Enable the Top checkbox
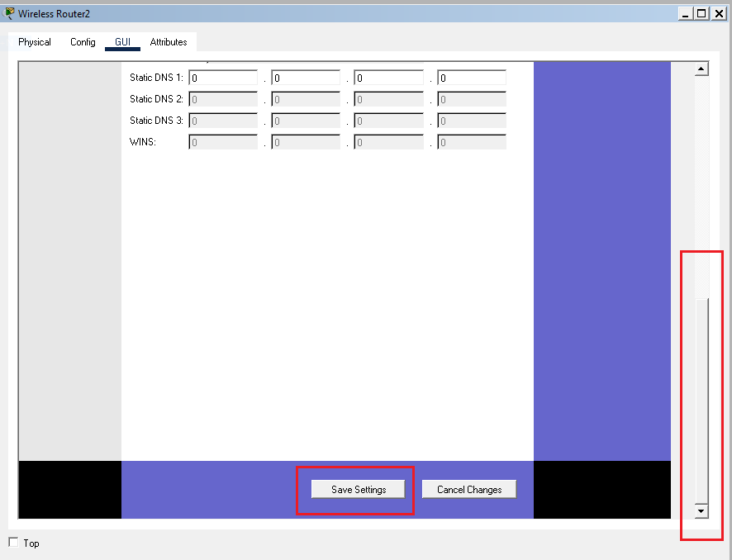Screen dimensions: 732x560 click(x=13, y=543)
